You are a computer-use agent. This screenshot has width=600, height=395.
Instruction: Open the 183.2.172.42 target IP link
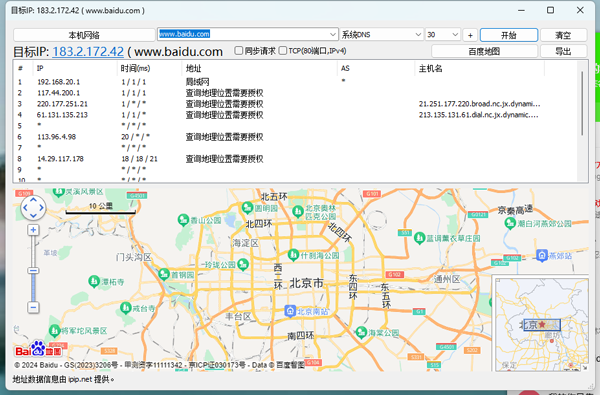[x=88, y=52]
